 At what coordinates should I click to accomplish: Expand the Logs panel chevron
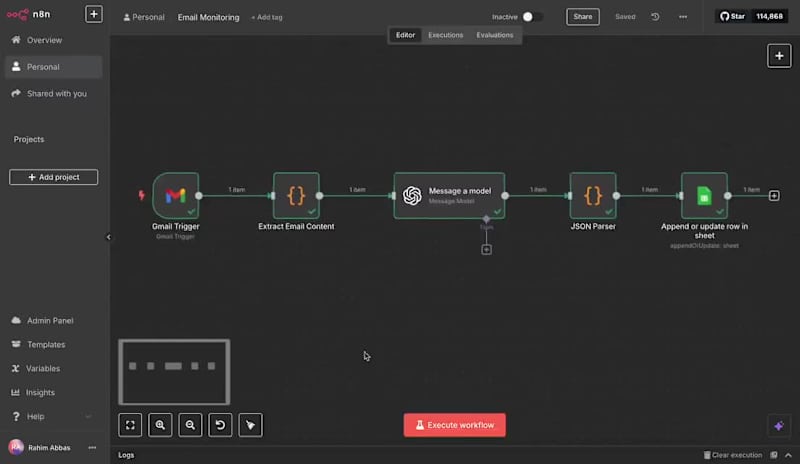[x=788, y=455]
